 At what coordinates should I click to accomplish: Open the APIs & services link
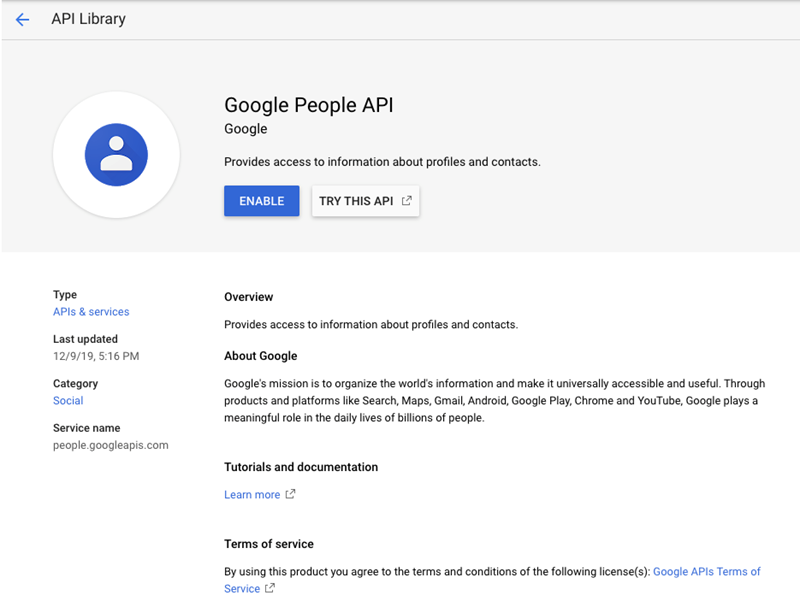tap(91, 312)
